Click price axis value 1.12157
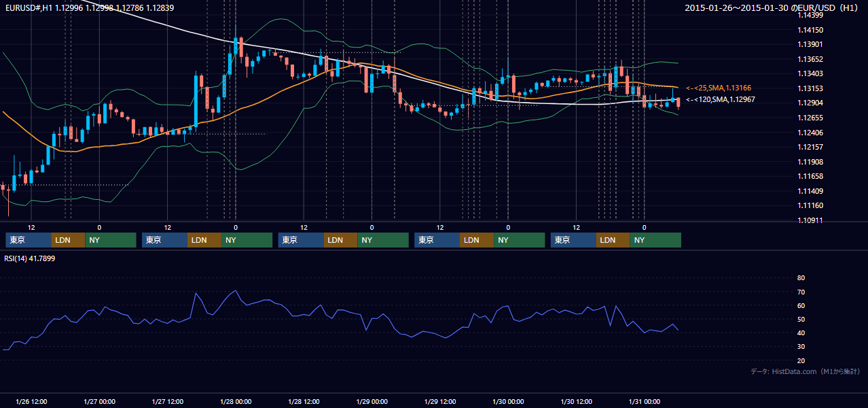Viewport: 868px width, 408px height. tap(810, 147)
